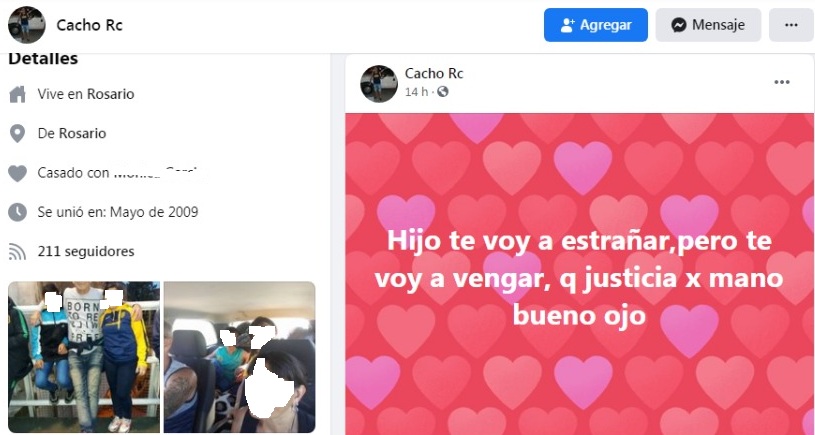Viewport: 815px width, 435px height.
Task: Click the globe public-audience icon
Action: (443, 92)
